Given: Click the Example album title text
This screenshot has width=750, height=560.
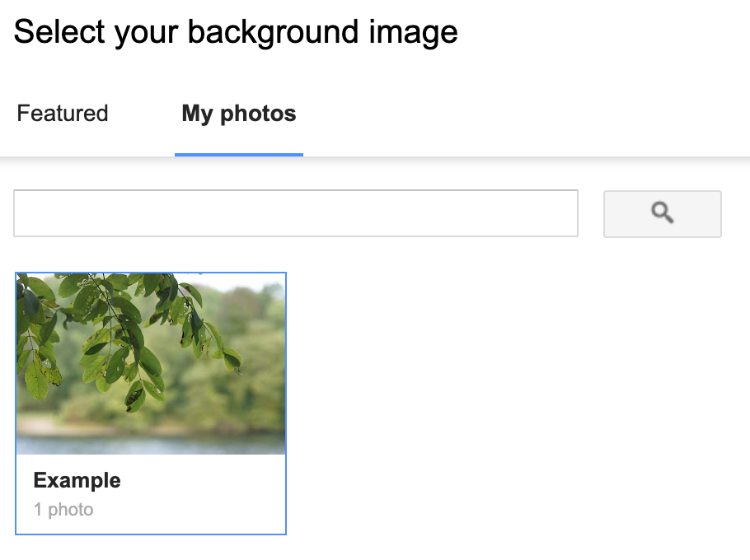Looking at the screenshot, I should (x=77, y=480).
